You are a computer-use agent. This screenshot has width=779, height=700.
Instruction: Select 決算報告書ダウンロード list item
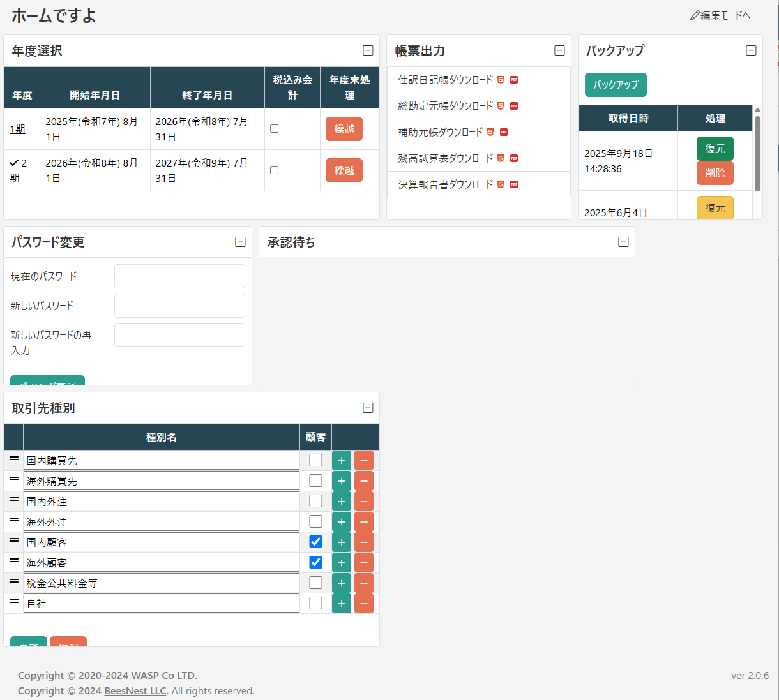pyautogui.click(x=445, y=184)
